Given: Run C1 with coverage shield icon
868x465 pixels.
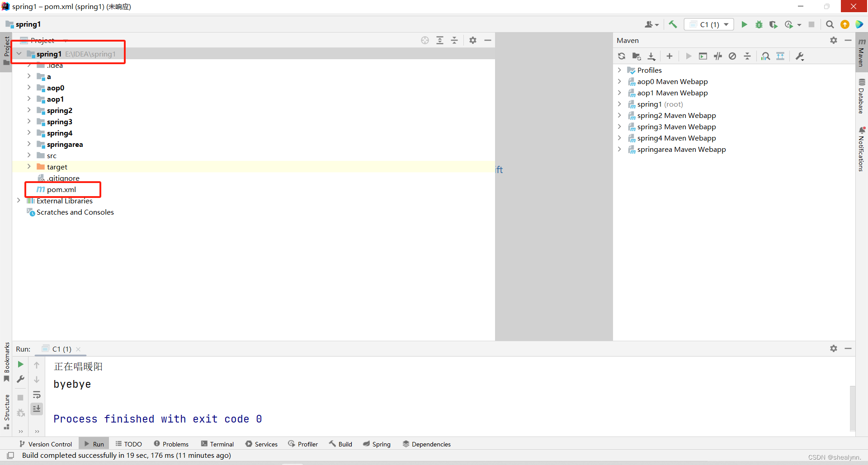Looking at the screenshot, I should 774,24.
